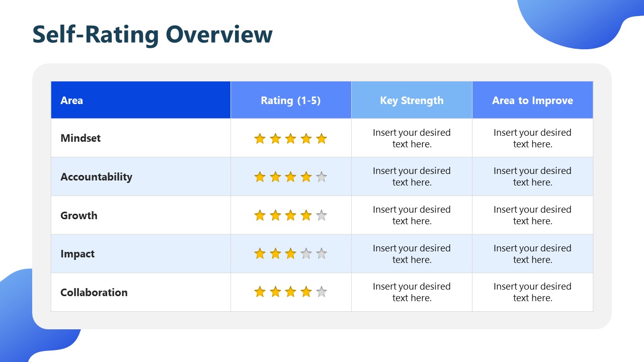Image resolution: width=644 pixels, height=362 pixels.
Task: Click the Key Strength placeholder text for Growth
Action: (x=412, y=215)
